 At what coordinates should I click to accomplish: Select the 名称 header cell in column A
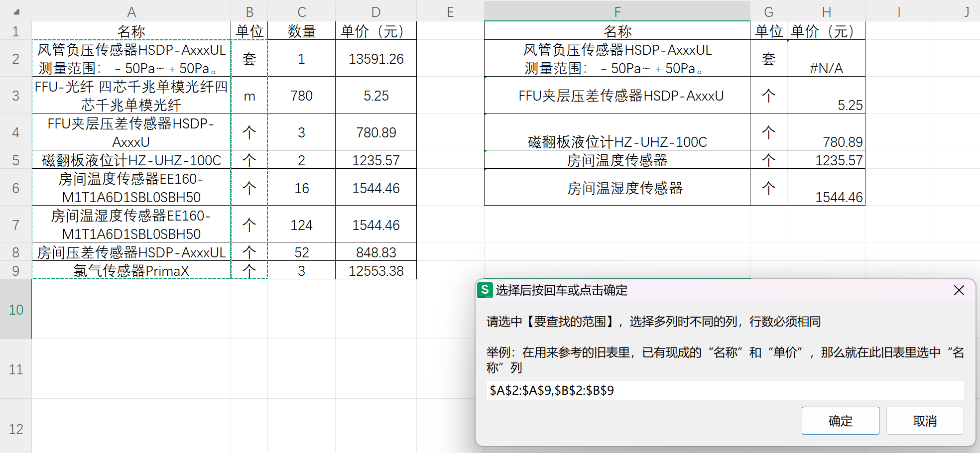(x=131, y=30)
